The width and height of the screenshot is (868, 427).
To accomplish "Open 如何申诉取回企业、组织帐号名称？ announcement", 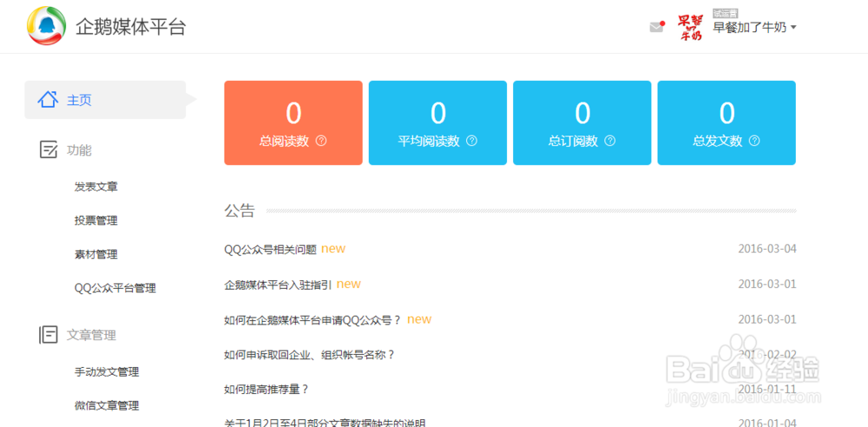I will click(x=310, y=354).
